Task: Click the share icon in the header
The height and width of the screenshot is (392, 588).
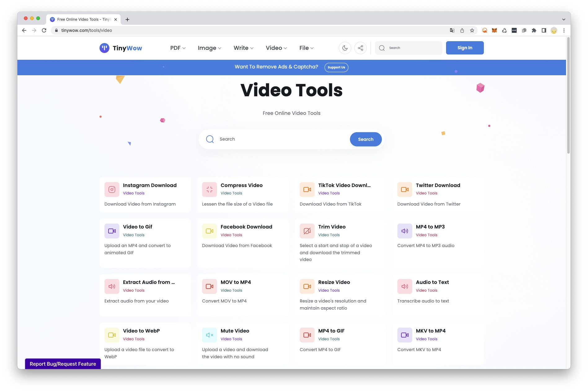Action: click(x=360, y=48)
